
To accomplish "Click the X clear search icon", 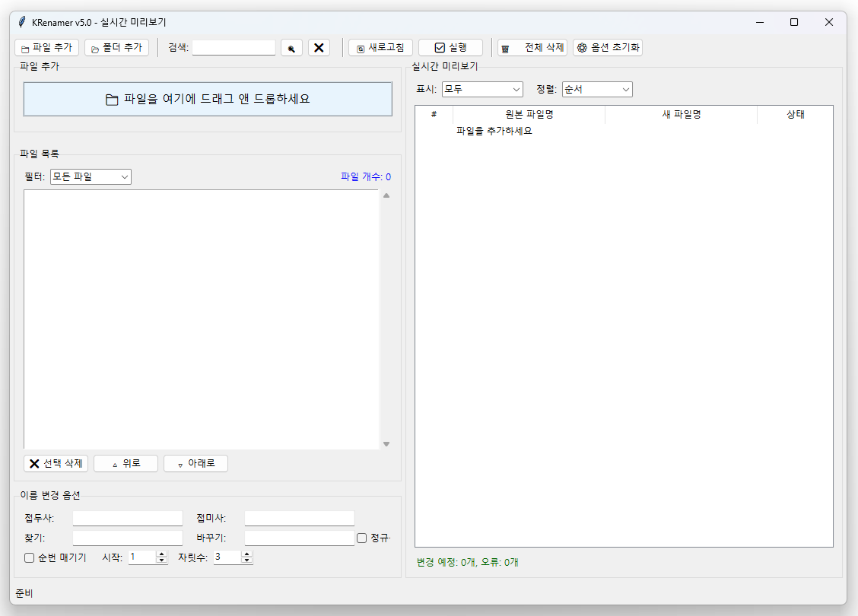I will [319, 46].
